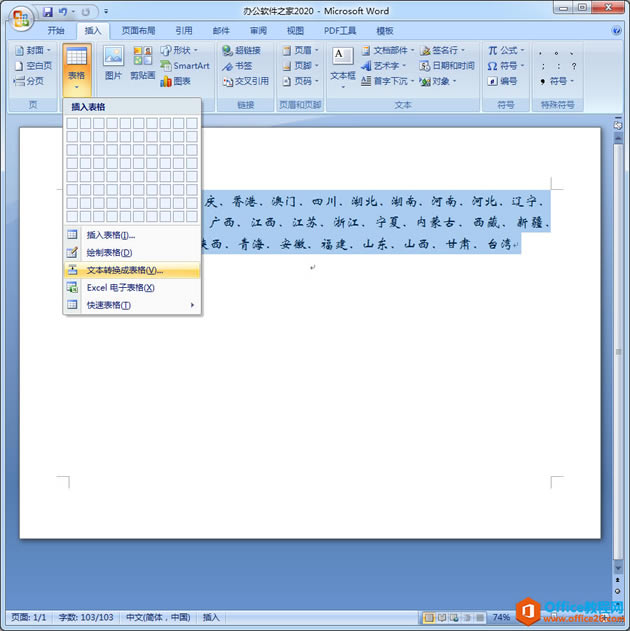Toggle insert mode (插入) in status bar
Screen dimensions: 630x631
[211, 617]
